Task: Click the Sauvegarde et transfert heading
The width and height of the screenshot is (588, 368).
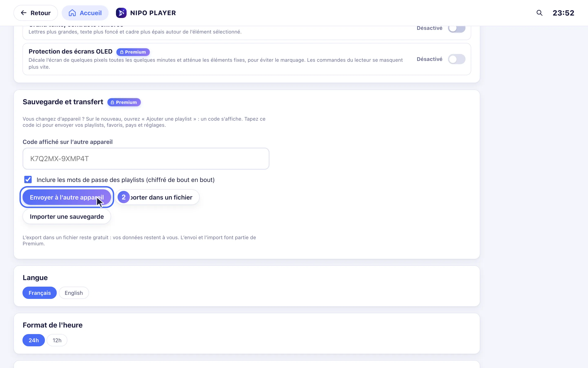Action: point(63,102)
